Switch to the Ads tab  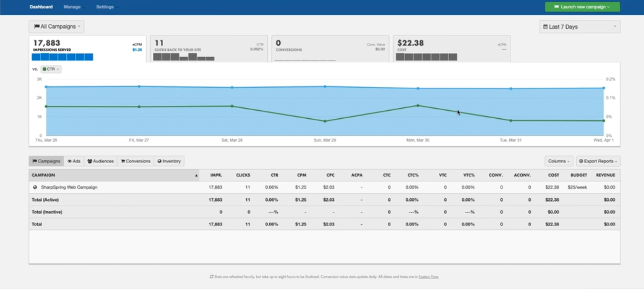74,161
